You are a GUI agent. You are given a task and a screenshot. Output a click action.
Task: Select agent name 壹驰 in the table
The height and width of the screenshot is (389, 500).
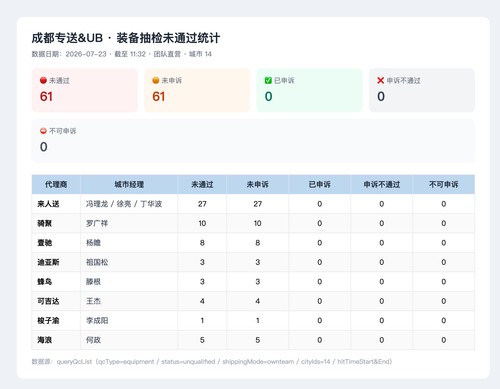pyautogui.click(x=44, y=243)
